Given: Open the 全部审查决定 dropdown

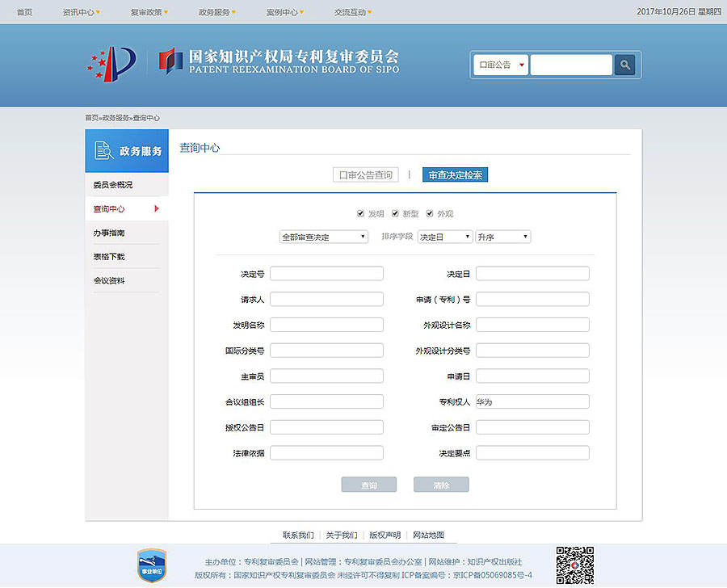Looking at the screenshot, I should tap(324, 237).
